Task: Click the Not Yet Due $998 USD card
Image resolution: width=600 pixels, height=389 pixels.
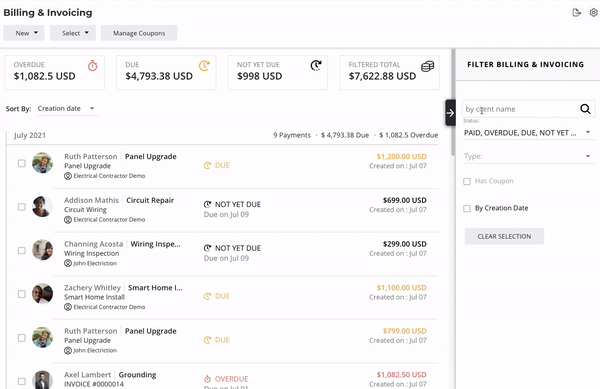Action: coord(278,72)
